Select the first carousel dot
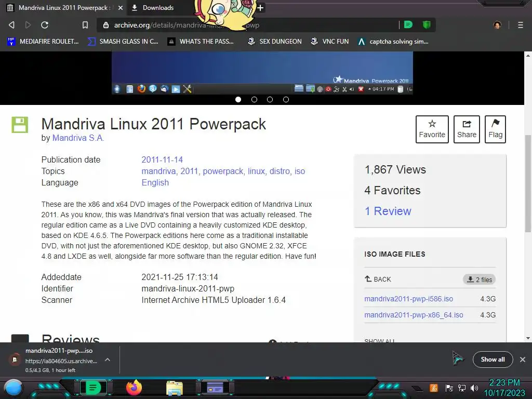The width and height of the screenshot is (532, 399). [238, 99]
